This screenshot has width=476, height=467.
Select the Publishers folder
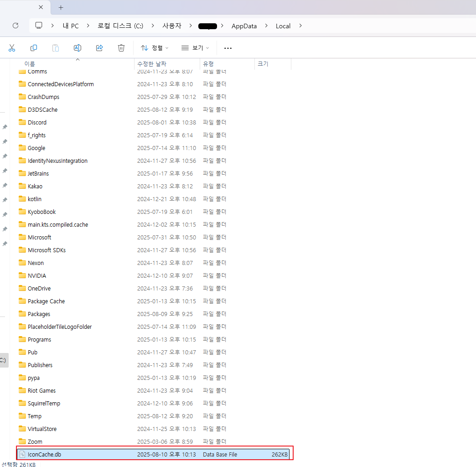tap(40, 365)
